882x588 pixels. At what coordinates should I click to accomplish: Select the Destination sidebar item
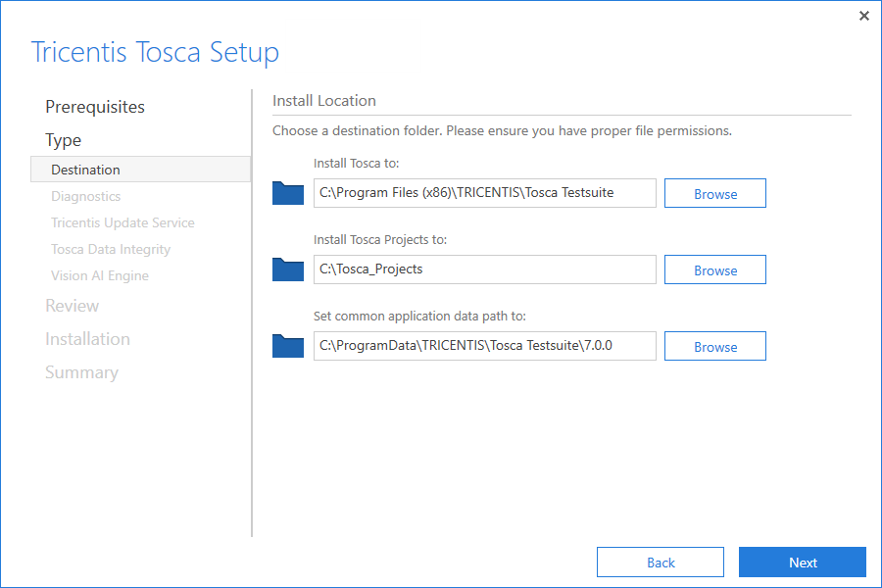pyautogui.click(x=86, y=170)
